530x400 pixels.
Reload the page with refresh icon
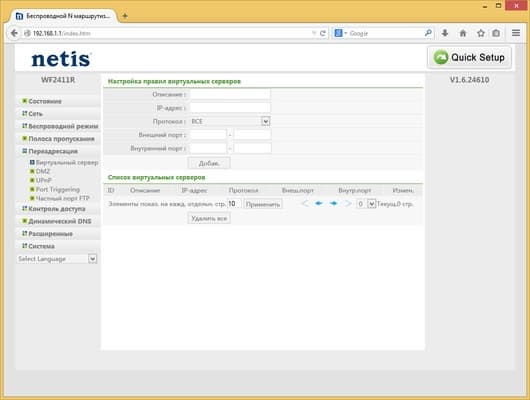(x=323, y=33)
